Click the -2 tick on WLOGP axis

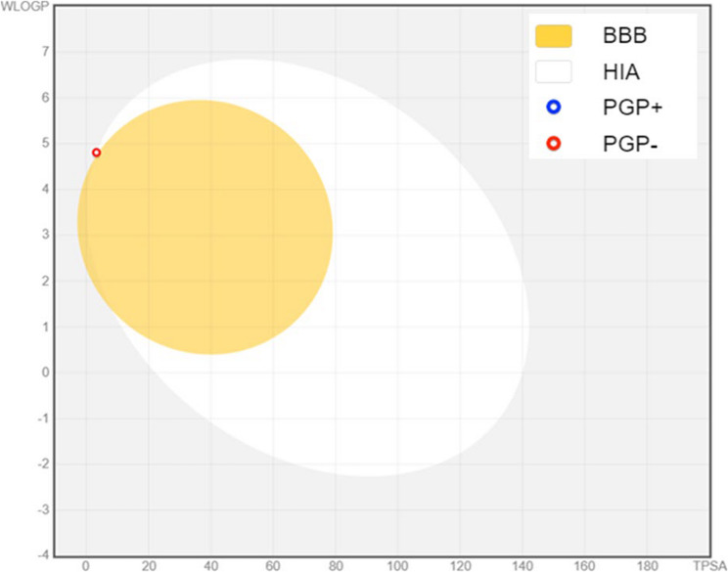pyautogui.click(x=43, y=463)
